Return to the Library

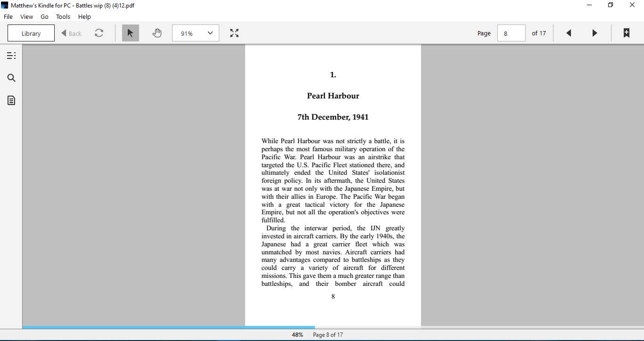pos(31,33)
